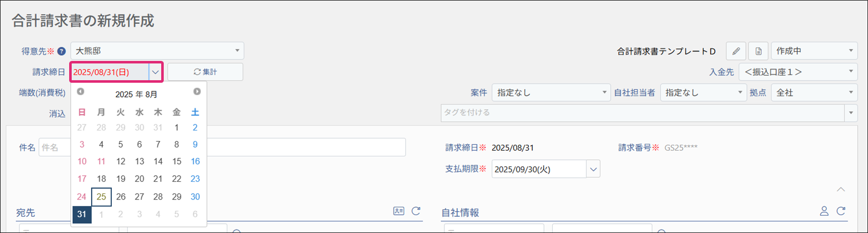Click the person icon in 自社情報
868x233 pixels.
point(824,211)
